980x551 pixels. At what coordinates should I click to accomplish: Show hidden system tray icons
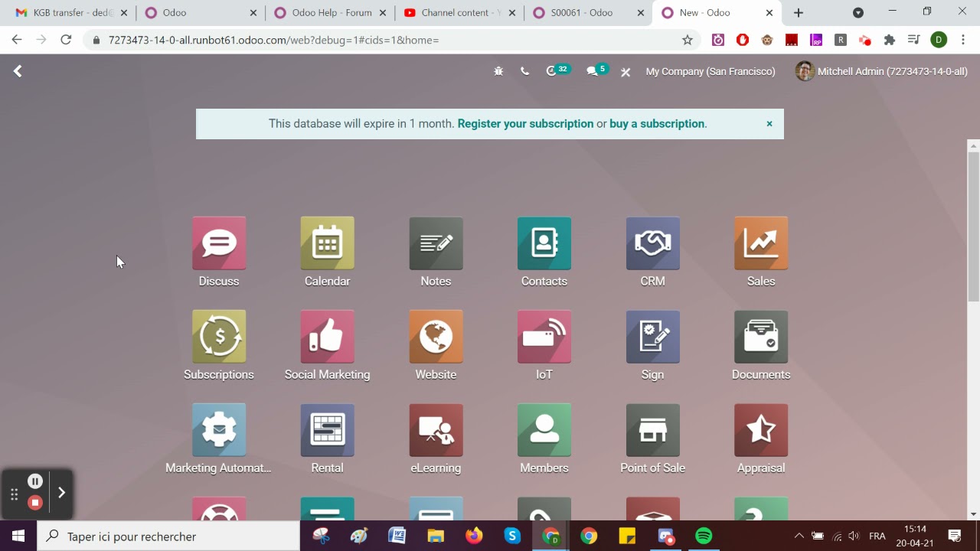(799, 536)
